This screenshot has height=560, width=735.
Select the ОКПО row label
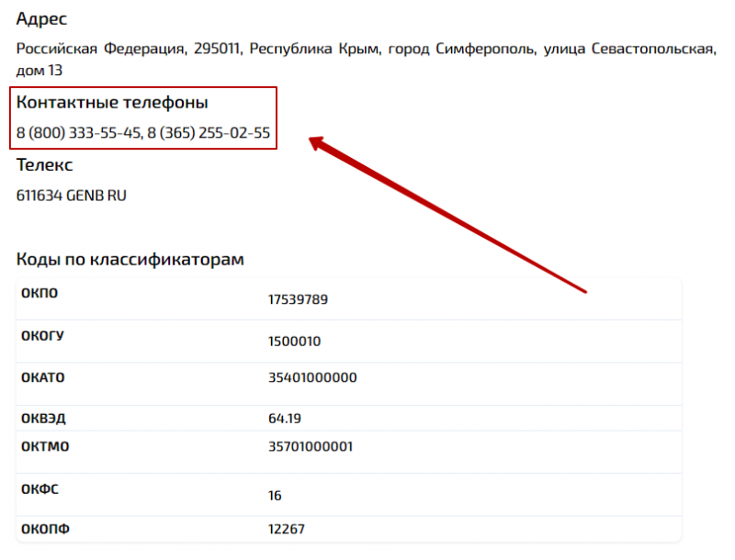point(40,294)
